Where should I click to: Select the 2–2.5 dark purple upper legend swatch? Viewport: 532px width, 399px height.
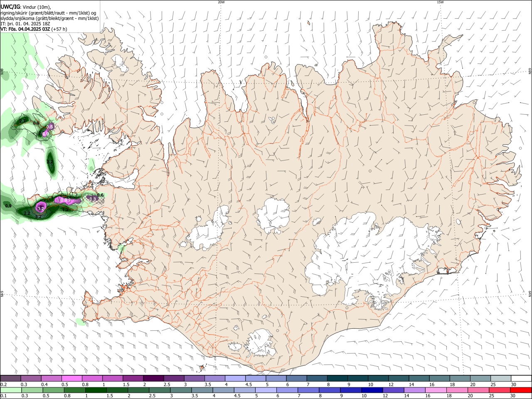click(153, 379)
